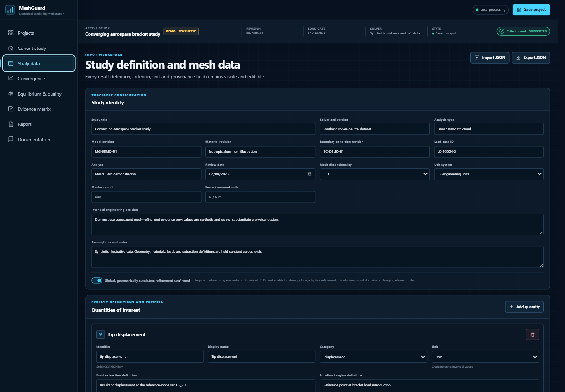Delete the Tip displacement quantity

pos(532,334)
